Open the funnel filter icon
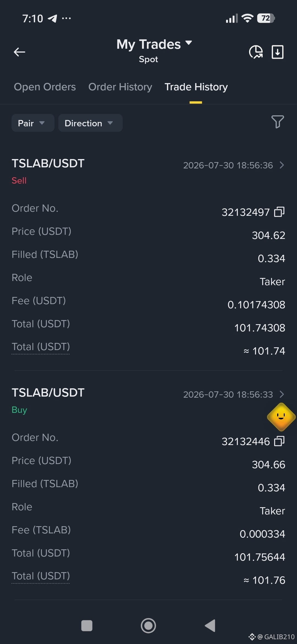 click(277, 122)
